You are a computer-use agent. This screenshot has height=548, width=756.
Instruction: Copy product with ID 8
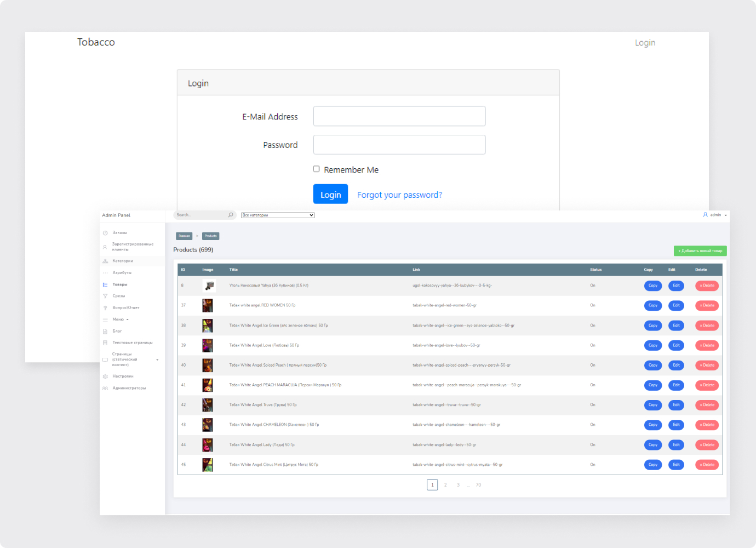pos(653,286)
